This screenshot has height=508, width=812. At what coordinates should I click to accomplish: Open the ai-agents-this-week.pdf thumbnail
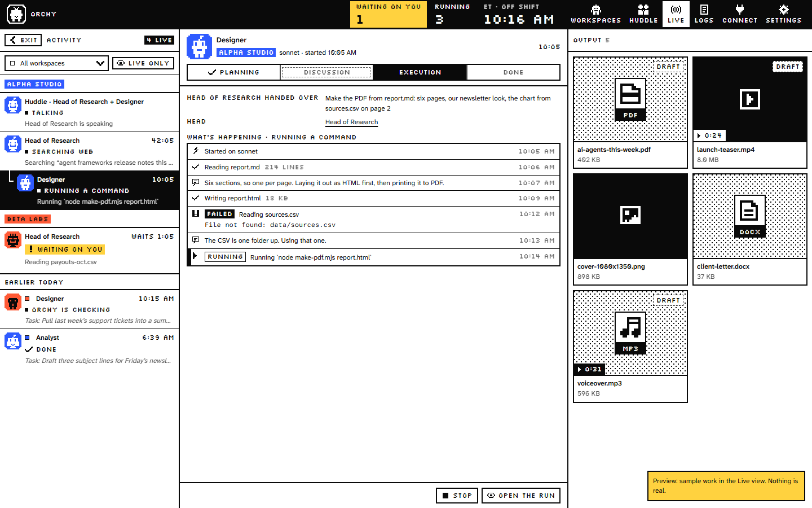click(630, 99)
